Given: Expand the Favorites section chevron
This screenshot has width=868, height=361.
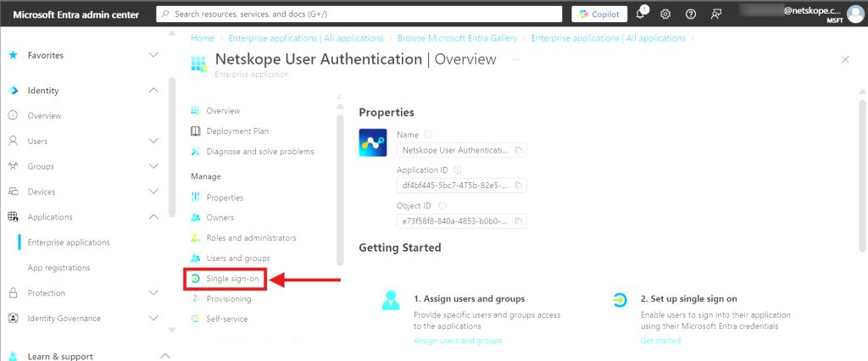Looking at the screenshot, I should pos(154,55).
